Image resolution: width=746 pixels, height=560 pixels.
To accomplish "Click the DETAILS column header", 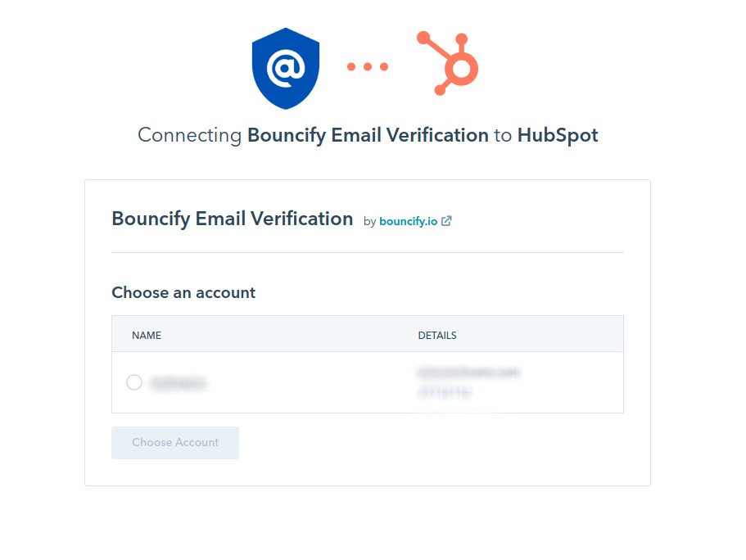I will tap(437, 336).
